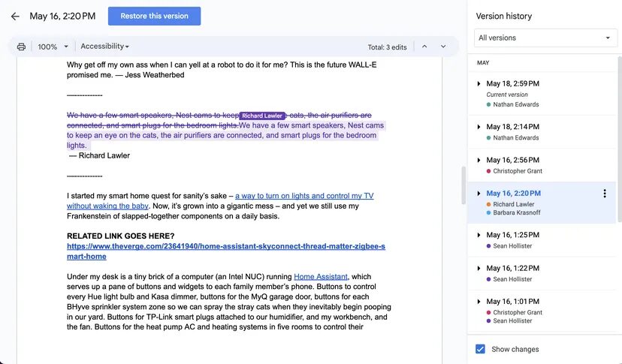Click the back arrow to exit version history
Screen dimensions: 622x364
click(x=15, y=16)
